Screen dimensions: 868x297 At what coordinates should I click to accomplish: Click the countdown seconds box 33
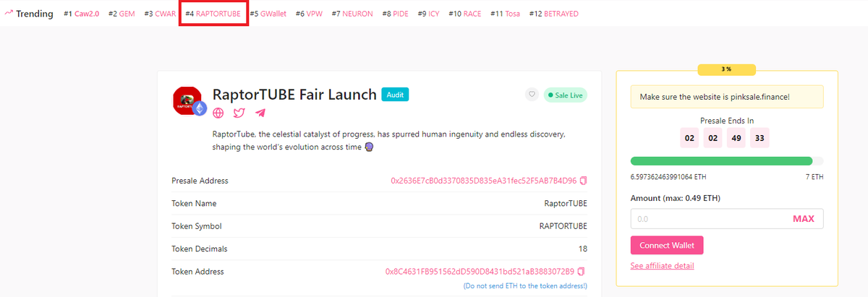(x=760, y=137)
